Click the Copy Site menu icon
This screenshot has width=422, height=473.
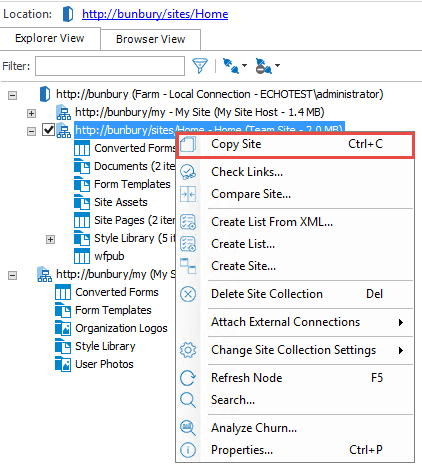[x=188, y=145]
